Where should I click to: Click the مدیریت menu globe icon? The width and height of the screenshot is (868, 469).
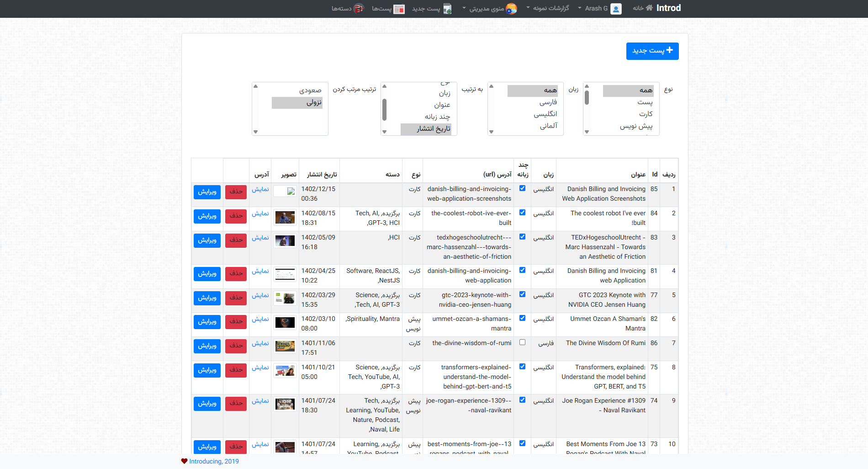pyautogui.click(x=512, y=9)
